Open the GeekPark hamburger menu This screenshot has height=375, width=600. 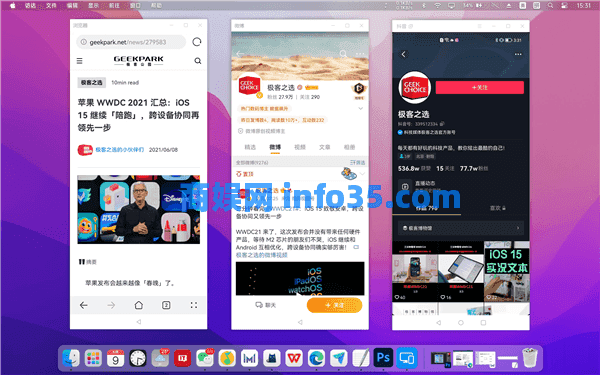tap(80, 61)
